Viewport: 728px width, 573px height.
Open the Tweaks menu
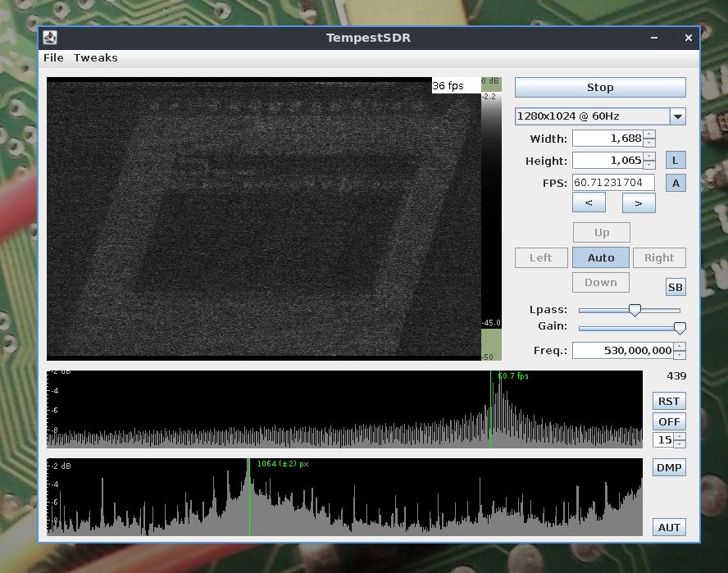pos(96,57)
